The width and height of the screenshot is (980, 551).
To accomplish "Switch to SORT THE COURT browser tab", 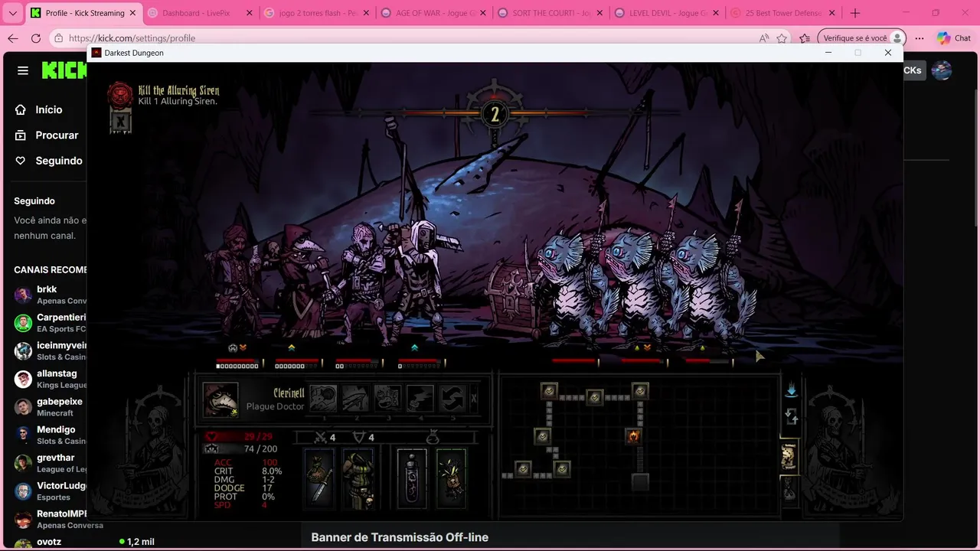I will [x=549, y=13].
